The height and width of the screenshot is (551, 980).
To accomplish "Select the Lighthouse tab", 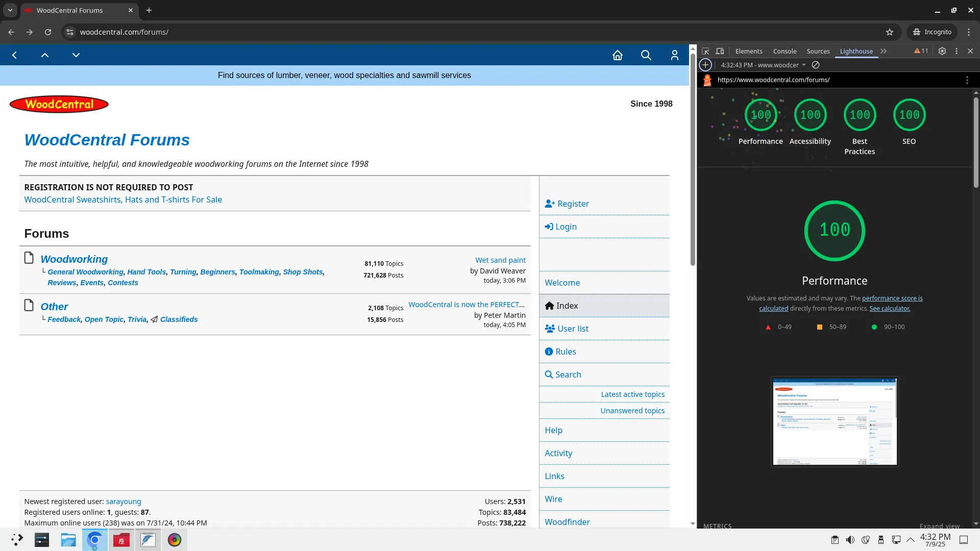I will [856, 51].
